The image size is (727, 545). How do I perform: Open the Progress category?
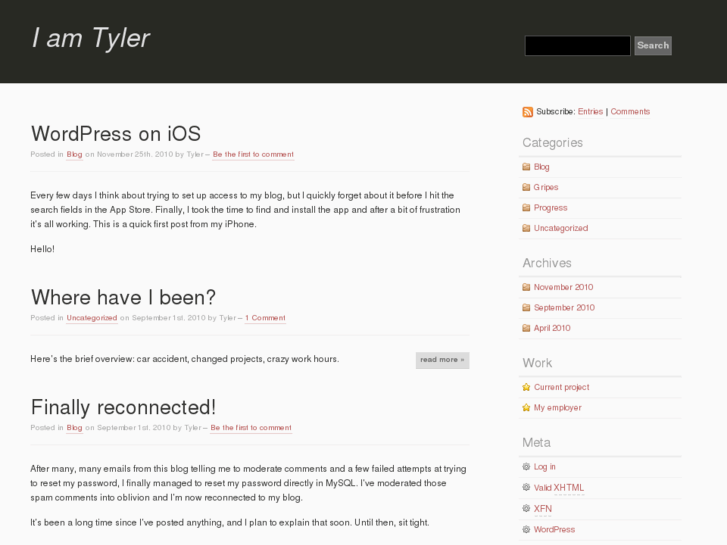tap(550, 208)
